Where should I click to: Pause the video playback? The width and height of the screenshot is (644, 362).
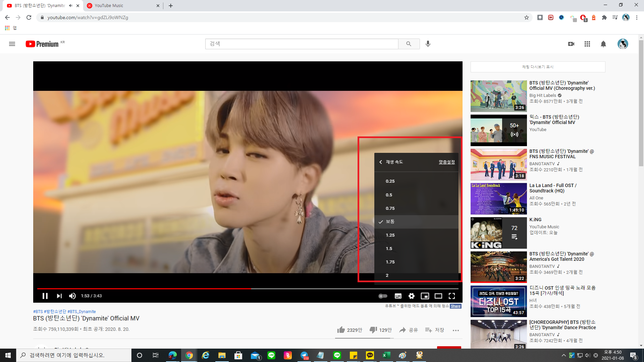(45, 296)
